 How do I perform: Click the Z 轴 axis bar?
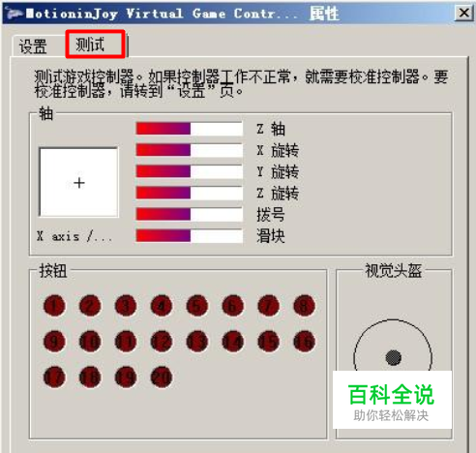pos(190,129)
